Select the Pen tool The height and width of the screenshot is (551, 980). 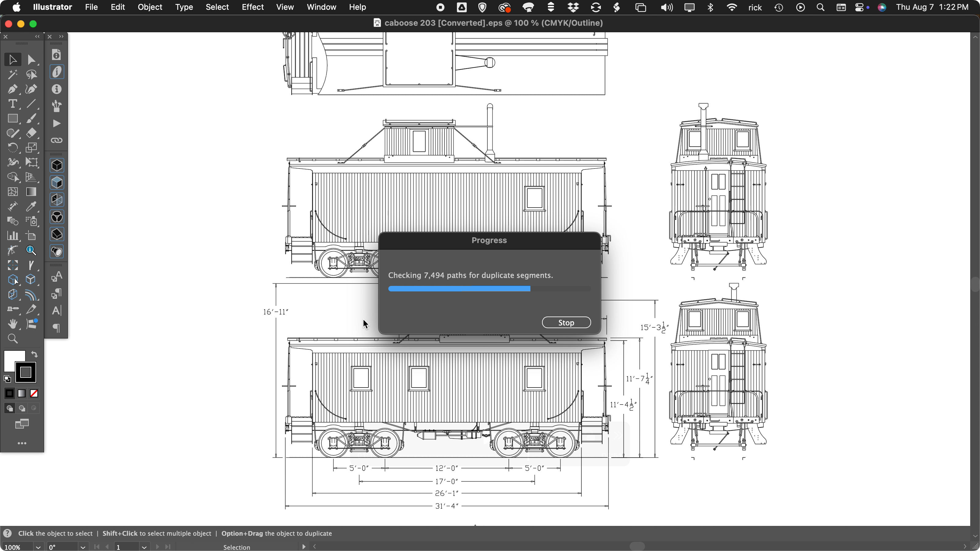pos(13,89)
